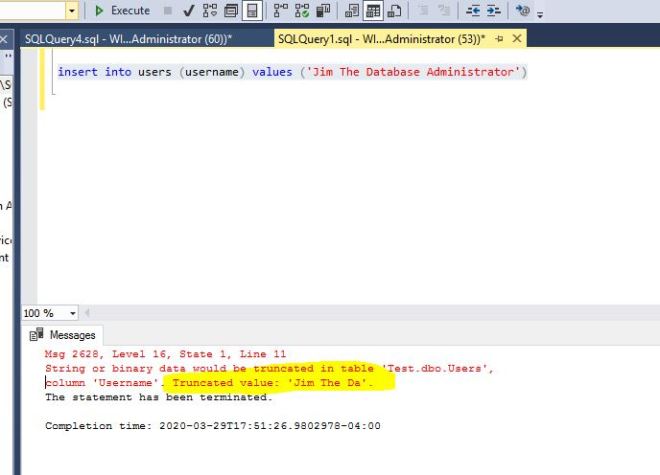The image size is (660, 475).
Task: Display the Estimated Execution Plan
Action: 209,11
